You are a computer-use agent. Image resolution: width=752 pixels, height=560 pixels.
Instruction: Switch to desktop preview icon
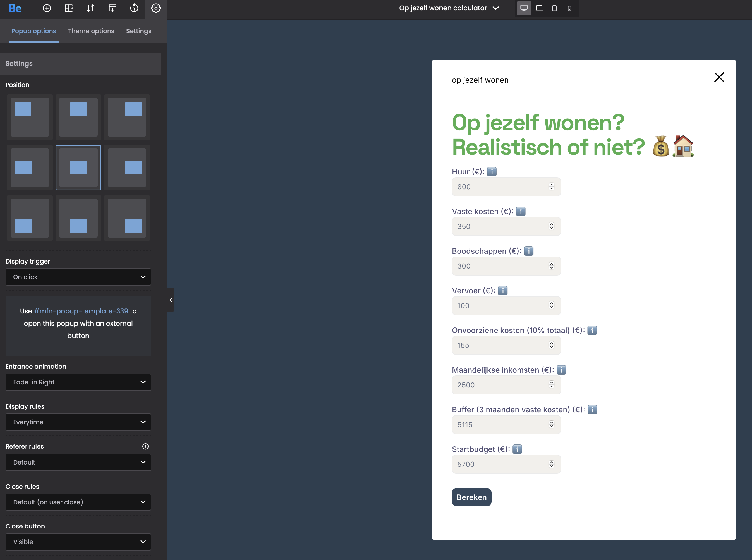(x=524, y=8)
